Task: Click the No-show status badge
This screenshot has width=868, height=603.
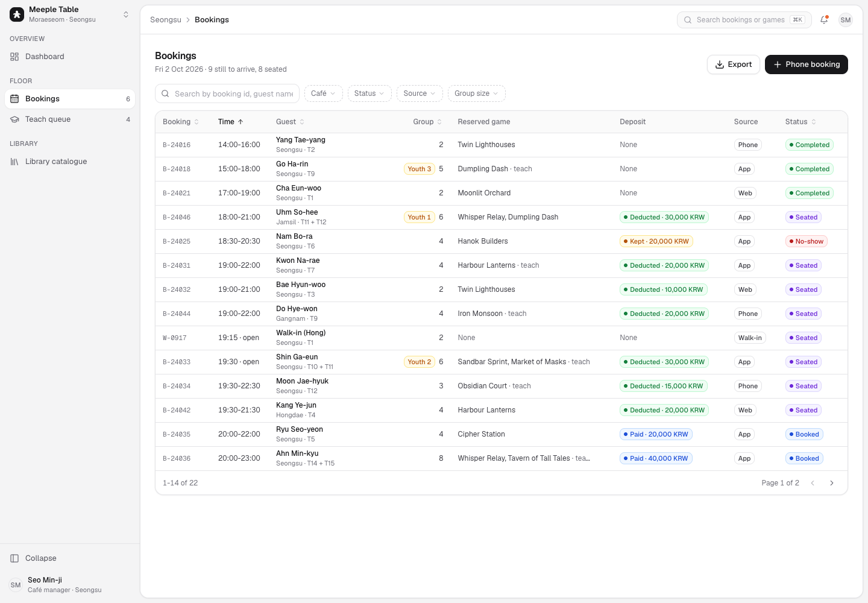Action: click(x=807, y=241)
